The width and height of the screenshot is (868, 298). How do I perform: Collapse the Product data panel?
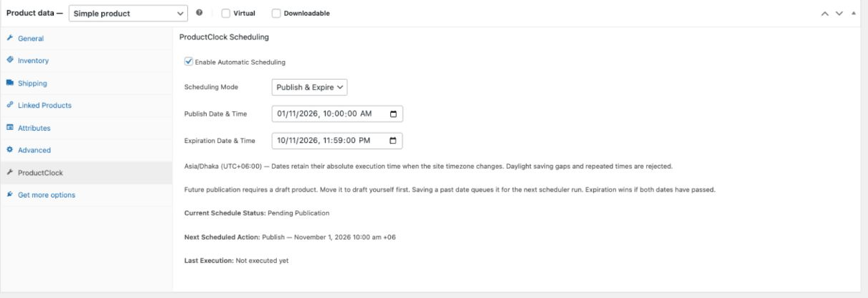click(x=853, y=13)
